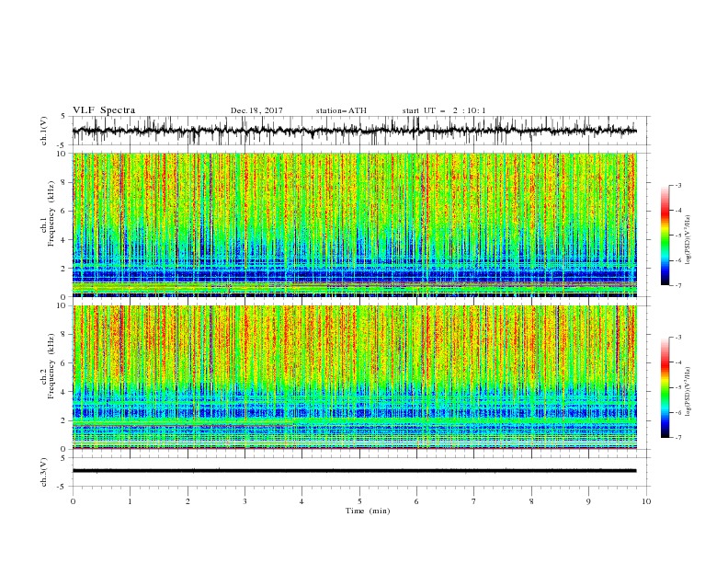Click the 'start UT = 2:10:1' label

tap(444, 110)
